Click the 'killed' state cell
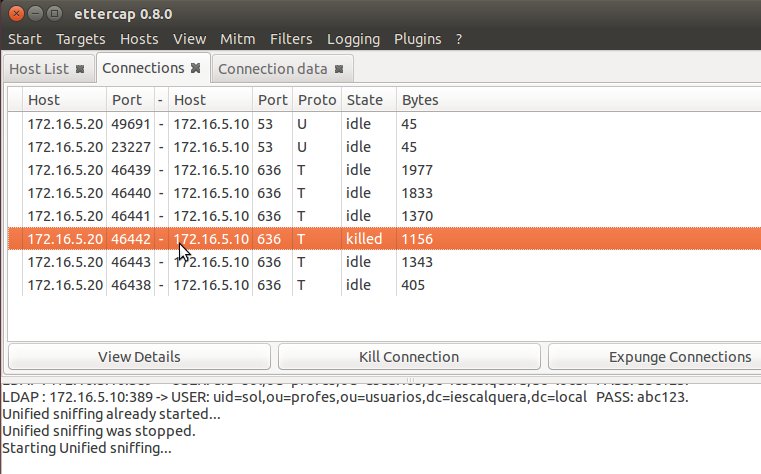Screen dimensions: 761x474 point(364,239)
